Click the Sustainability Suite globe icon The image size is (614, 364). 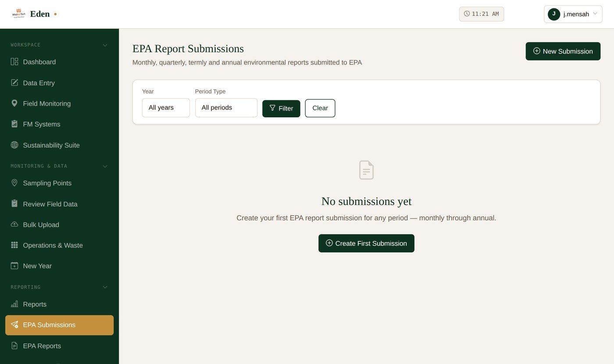click(x=14, y=145)
